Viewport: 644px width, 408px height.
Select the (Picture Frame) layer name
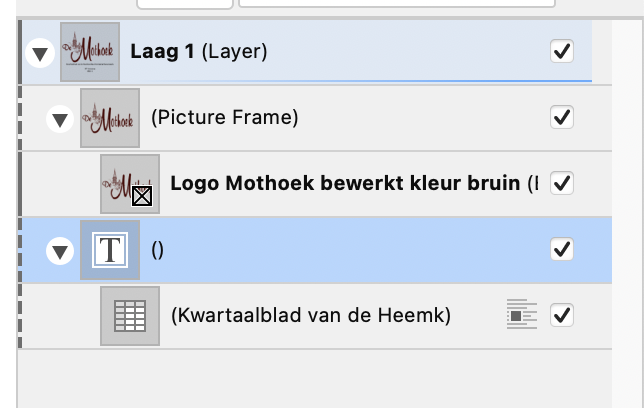pyautogui.click(x=224, y=118)
